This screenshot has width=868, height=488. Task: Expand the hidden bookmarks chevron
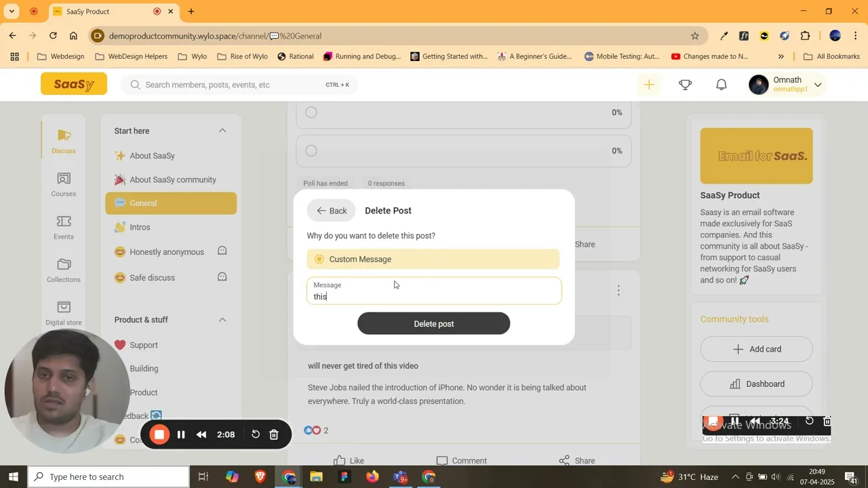coord(781,57)
